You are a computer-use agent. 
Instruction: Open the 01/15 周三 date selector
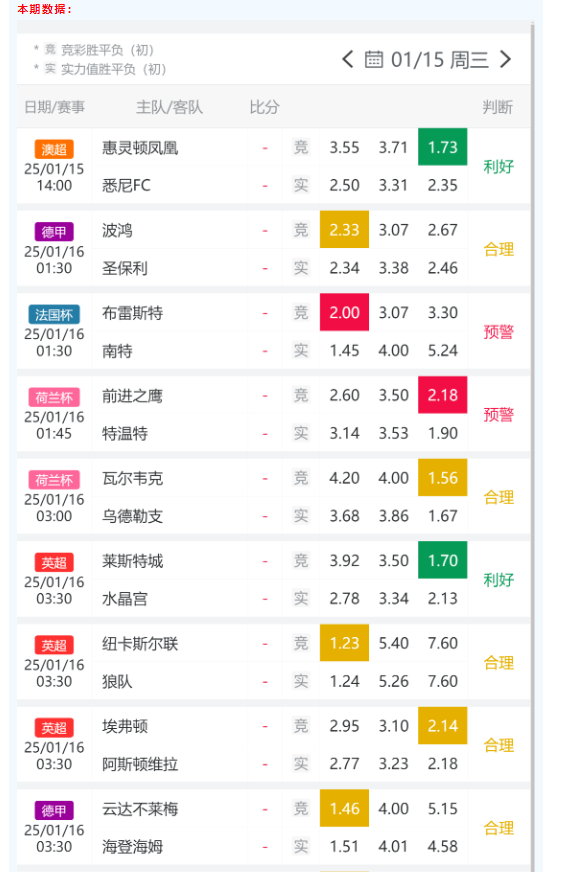coord(440,60)
